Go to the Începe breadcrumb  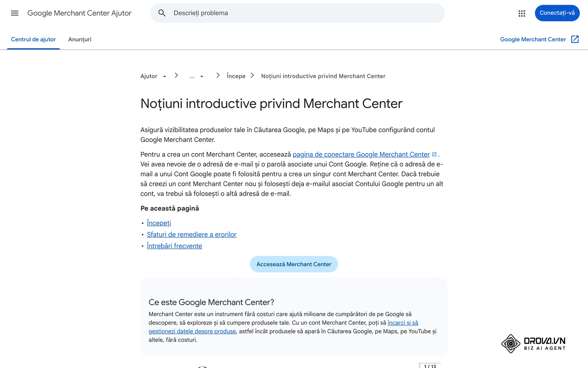coord(236,76)
